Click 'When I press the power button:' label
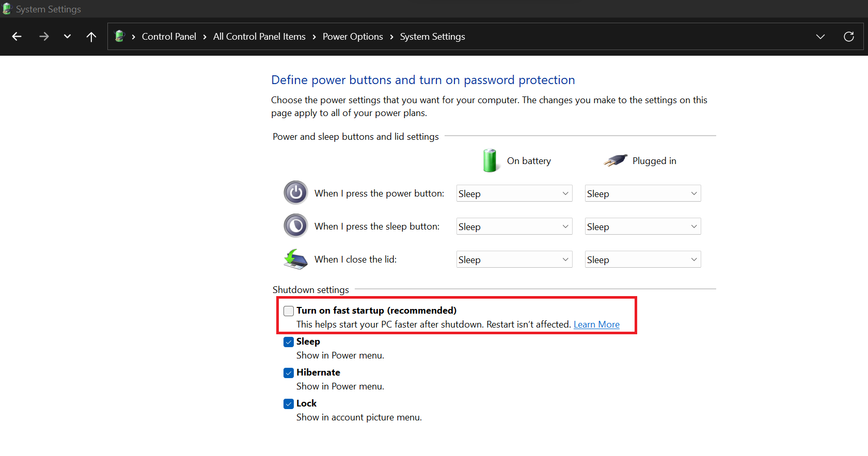Screen dimensions: 868x456 pos(380,193)
